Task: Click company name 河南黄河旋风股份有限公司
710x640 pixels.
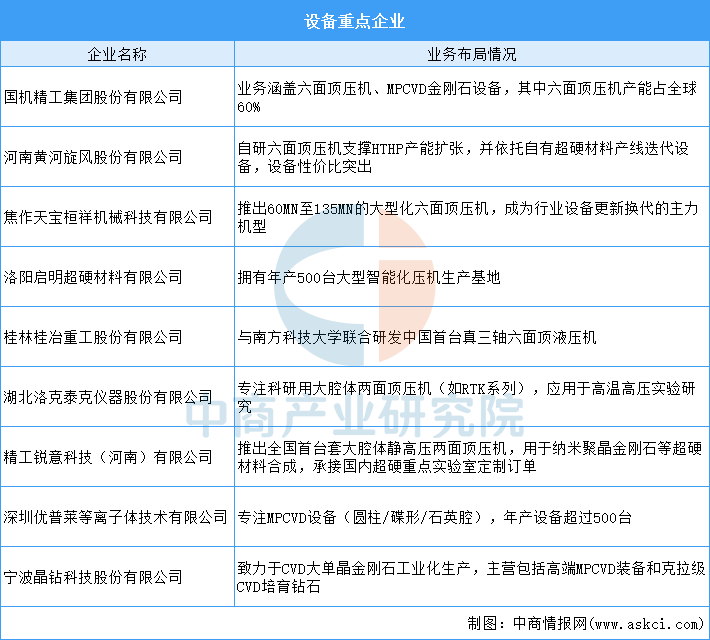Action: click(93, 157)
